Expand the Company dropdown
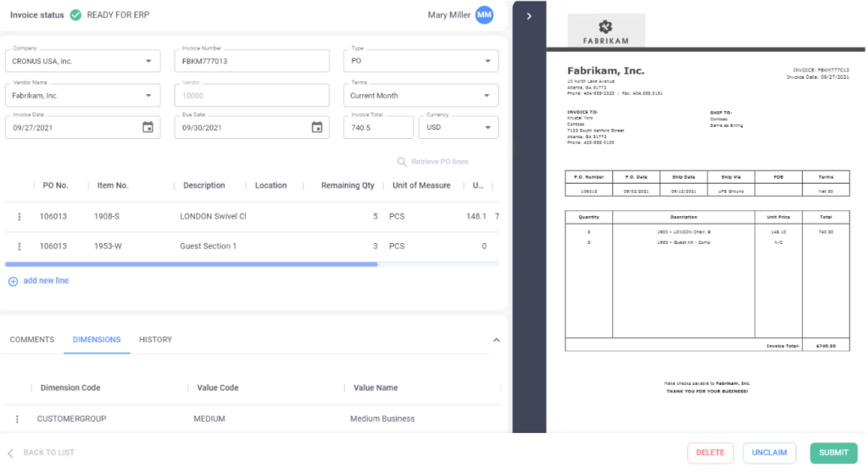The image size is (868, 472). tap(148, 61)
